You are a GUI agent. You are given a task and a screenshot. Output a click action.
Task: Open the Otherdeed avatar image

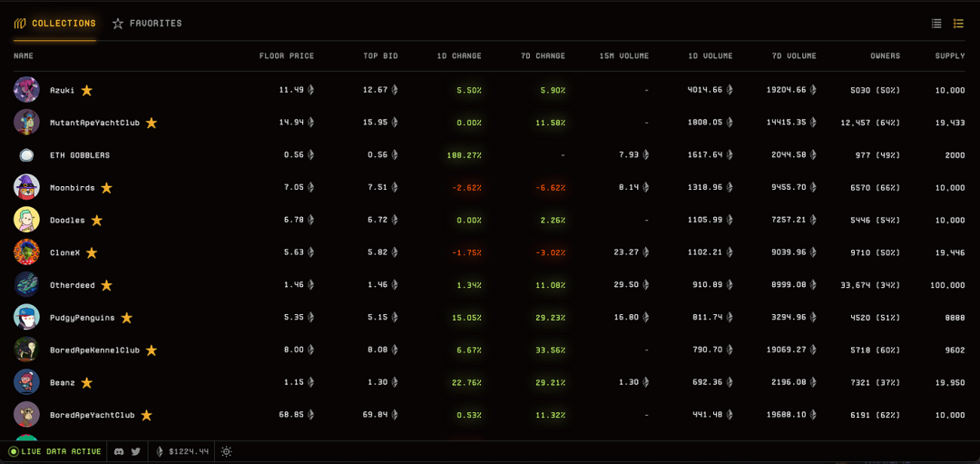pyautogui.click(x=27, y=284)
